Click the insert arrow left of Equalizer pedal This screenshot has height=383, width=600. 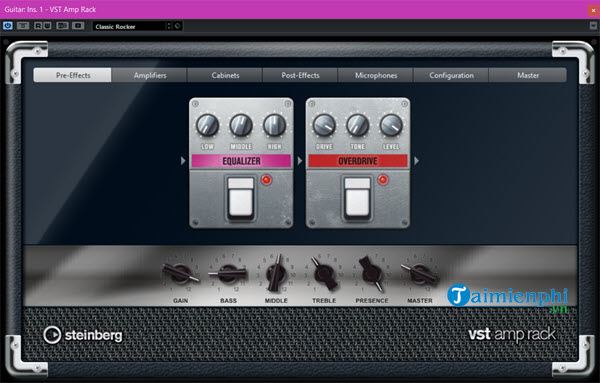pyautogui.click(x=183, y=161)
